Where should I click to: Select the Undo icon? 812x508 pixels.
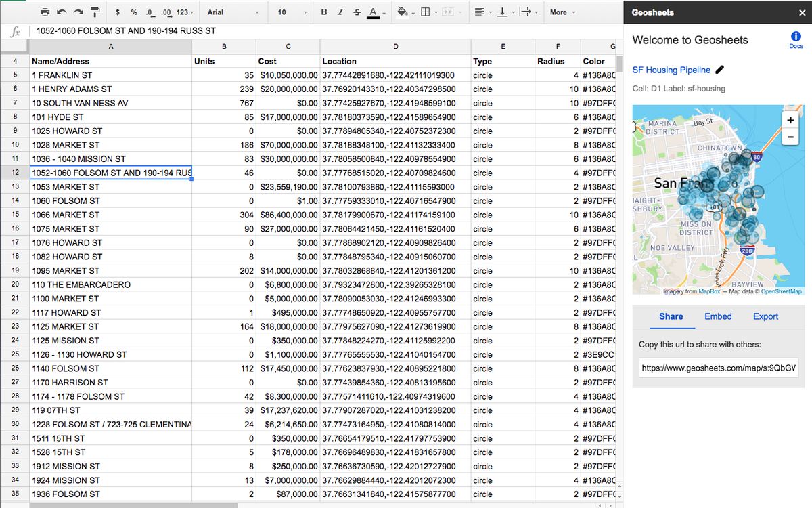coord(62,12)
